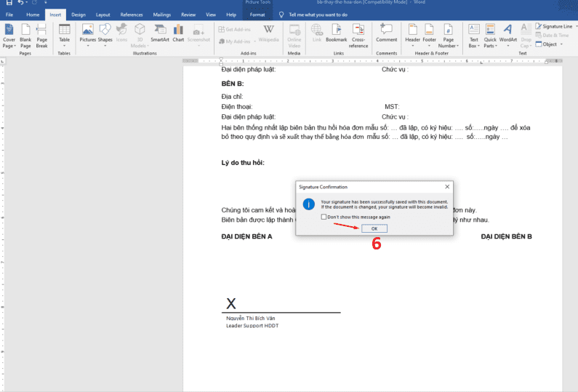Expand the Object dropdown arrow
Screen dimensions: 578x392
point(561,44)
